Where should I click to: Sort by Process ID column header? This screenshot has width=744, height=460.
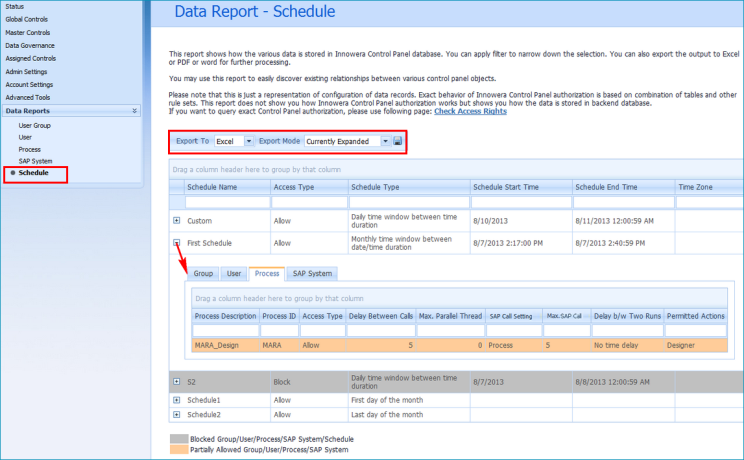(279, 316)
